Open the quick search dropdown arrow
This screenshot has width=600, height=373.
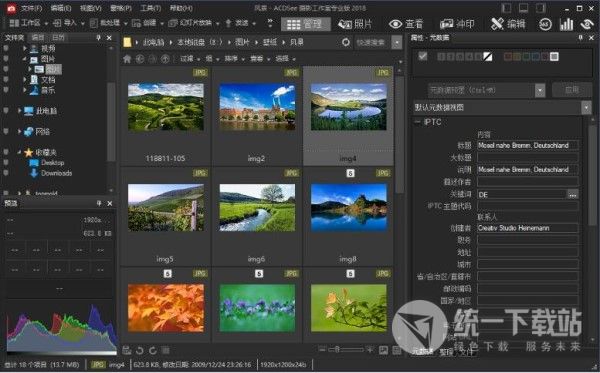tap(397, 42)
